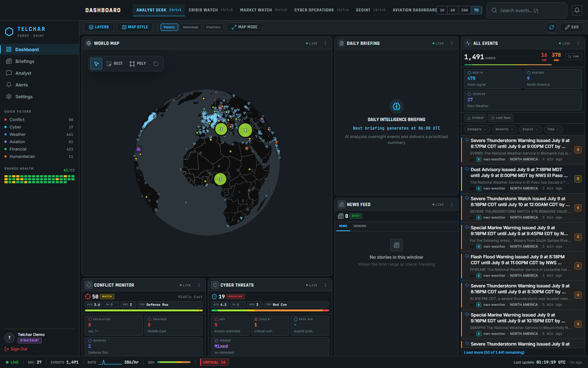This screenshot has height=368, width=588.
Task: Switch to the CRISIS WATCH tab
Action: click(211, 10)
